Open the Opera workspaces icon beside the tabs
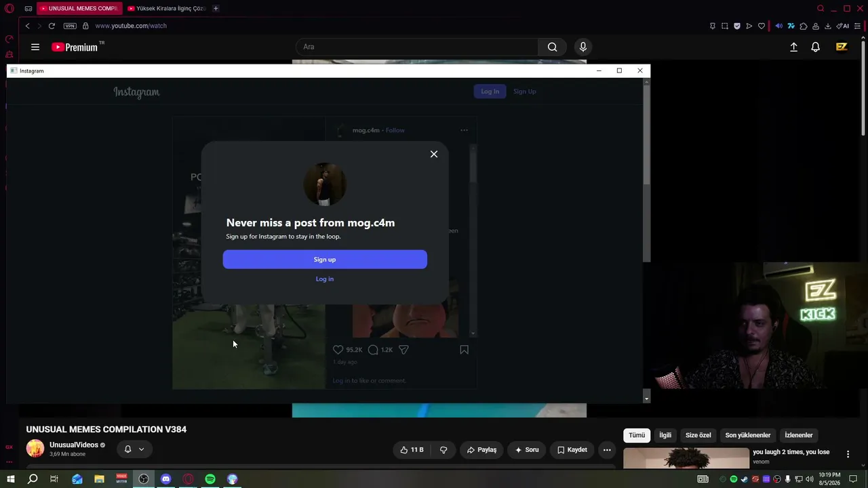The height and width of the screenshot is (488, 868). click(28, 9)
